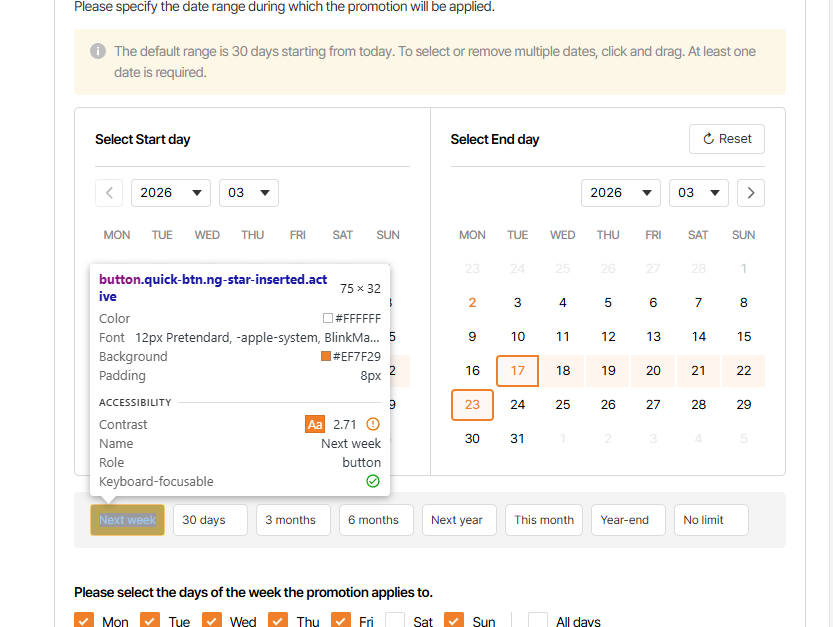Click the orange Aa contrast sample icon
Screen dimensions: 833x627
[x=315, y=424]
